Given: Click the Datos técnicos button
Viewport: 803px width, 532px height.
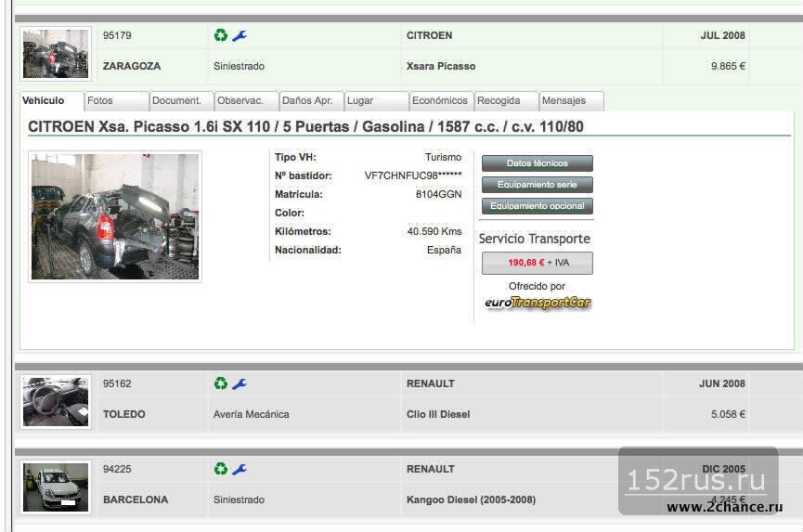Looking at the screenshot, I should [x=537, y=163].
